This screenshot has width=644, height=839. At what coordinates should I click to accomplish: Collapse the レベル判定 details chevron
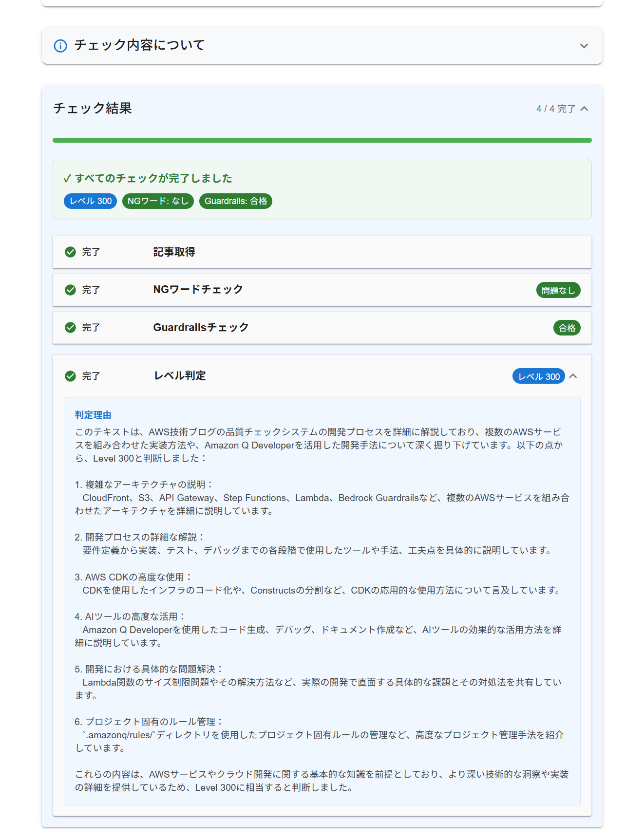pos(573,376)
